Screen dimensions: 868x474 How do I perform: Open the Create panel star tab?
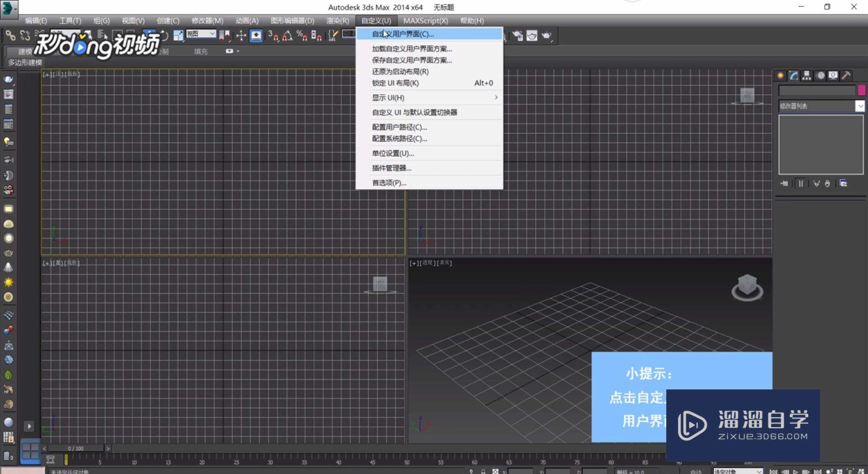[x=780, y=76]
